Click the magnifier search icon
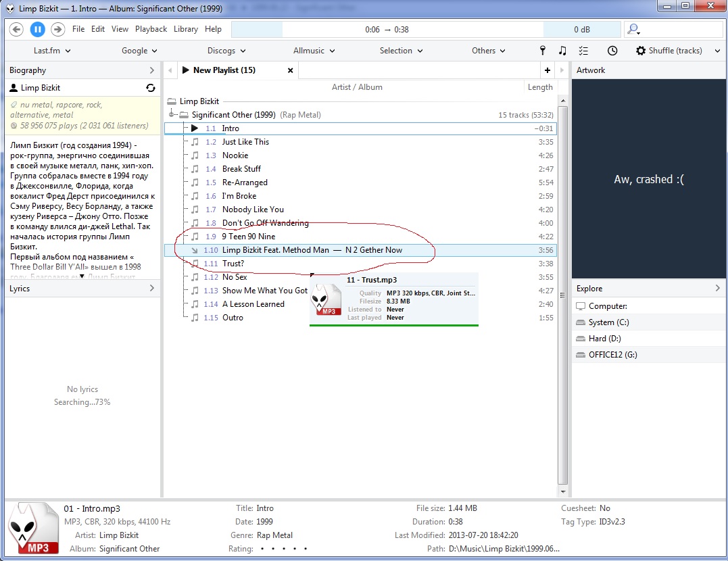This screenshot has height=561, width=728. coord(633,29)
